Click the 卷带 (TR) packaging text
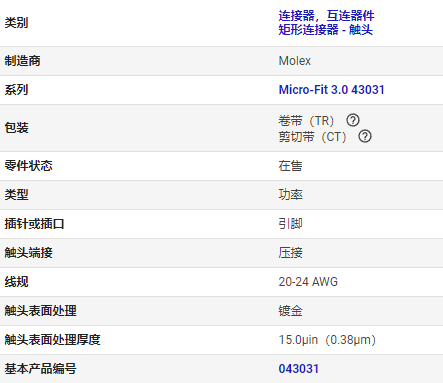The height and width of the screenshot is (383, 443). coord(306,120)
